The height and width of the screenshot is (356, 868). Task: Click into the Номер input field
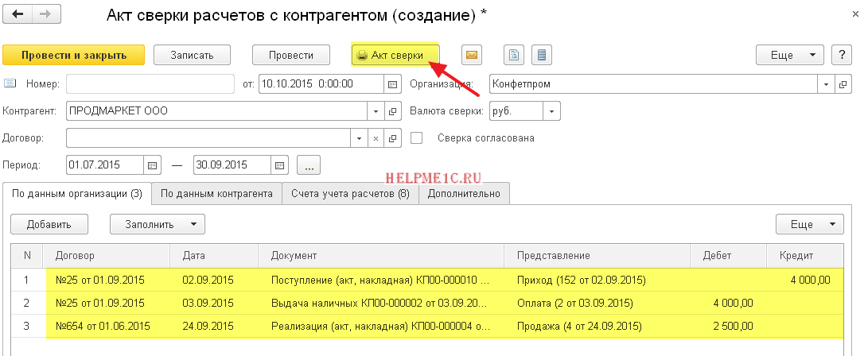click(x=150, y=83)
